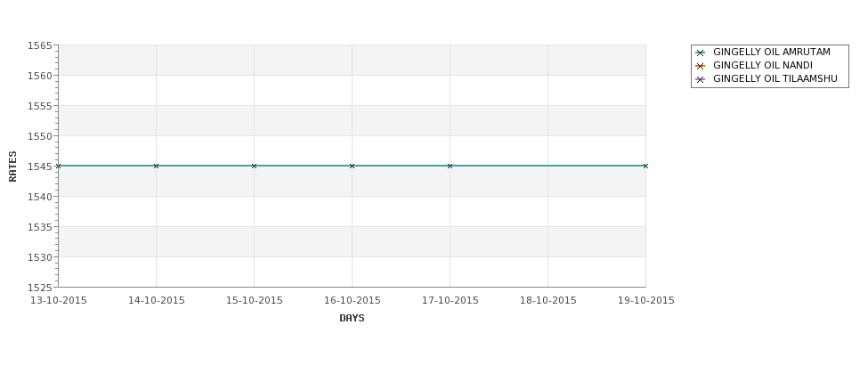Viewport: 868px width, 382px height.
Task: Click the 16-10-2015 date axis label
Action: coord(352,300)
